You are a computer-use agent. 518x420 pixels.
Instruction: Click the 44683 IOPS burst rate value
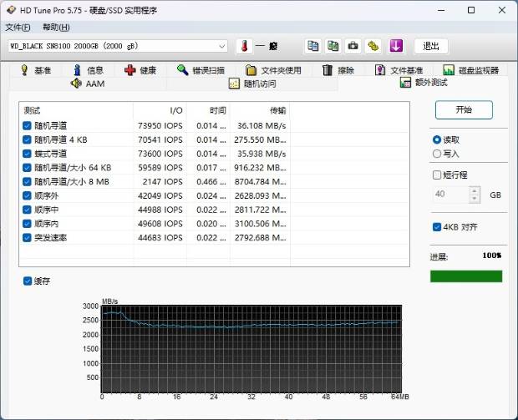[x=160, y=238]
